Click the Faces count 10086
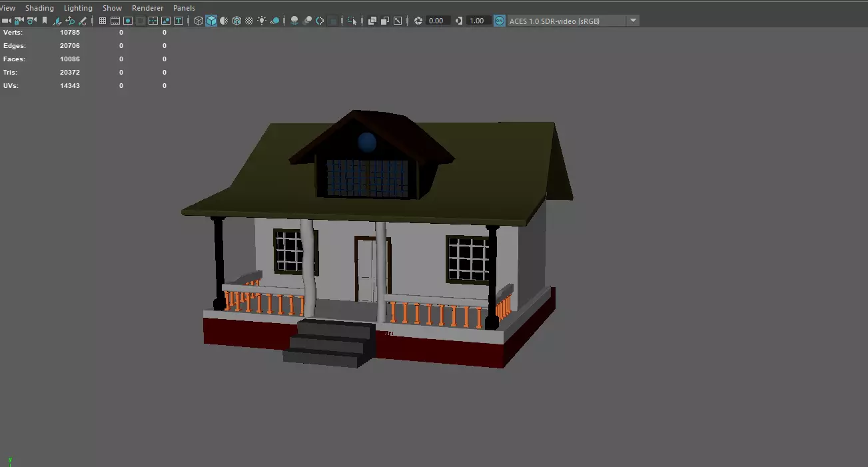Image resolution: width=868 pixels, height=467 pixels. [70, 59]
